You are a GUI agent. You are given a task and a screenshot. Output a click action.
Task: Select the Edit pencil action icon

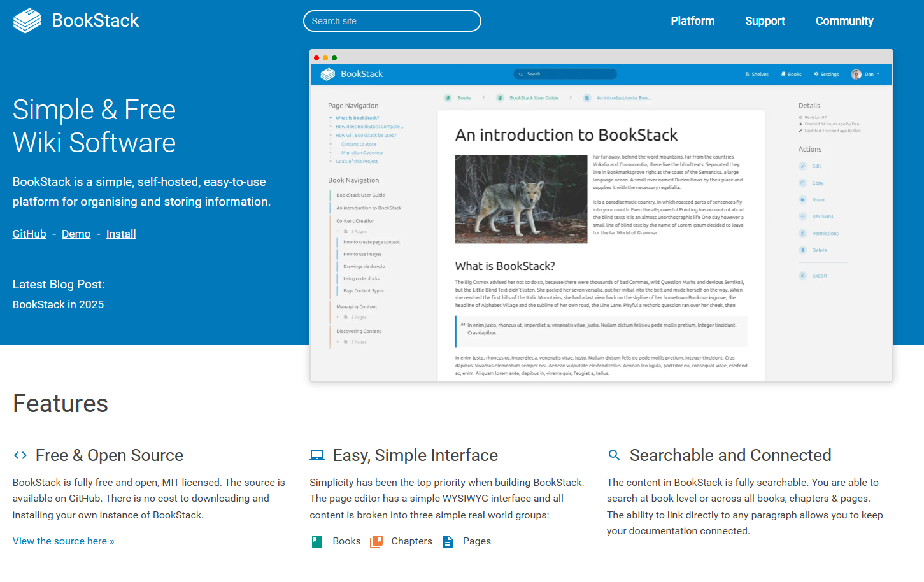coord(803,166)
